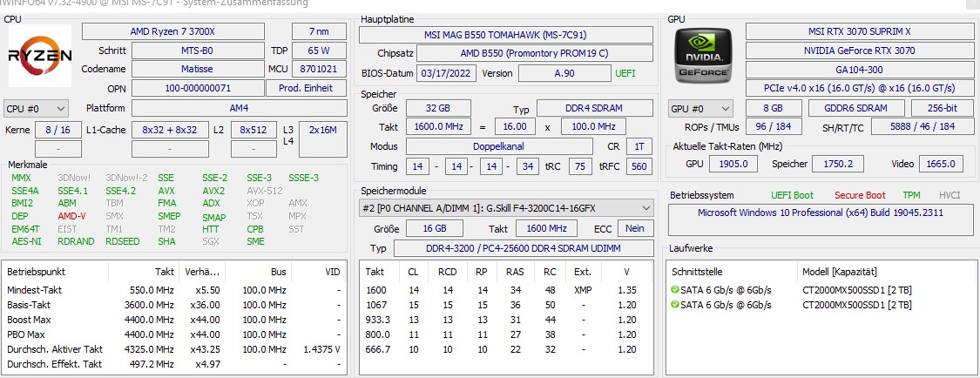This screenshot has height=378, width=980.
Task: Select the 8 / 16 cores value
Action: tap(58, 130)
